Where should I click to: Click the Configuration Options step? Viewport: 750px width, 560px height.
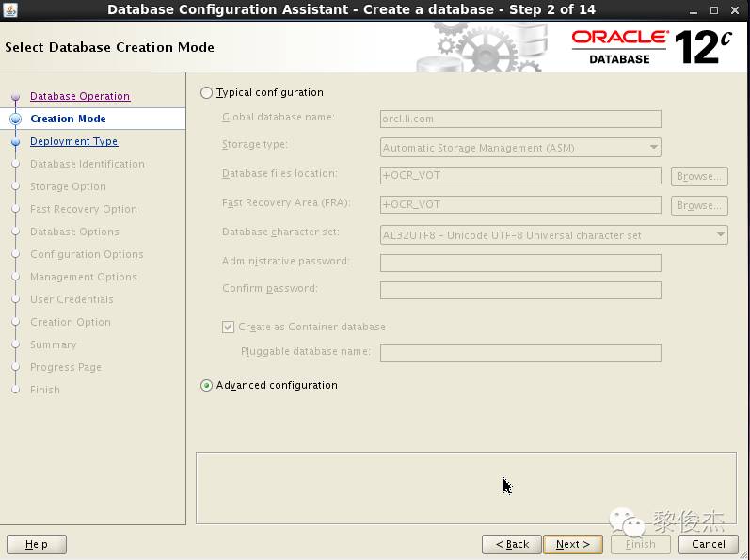coord(87,254)
